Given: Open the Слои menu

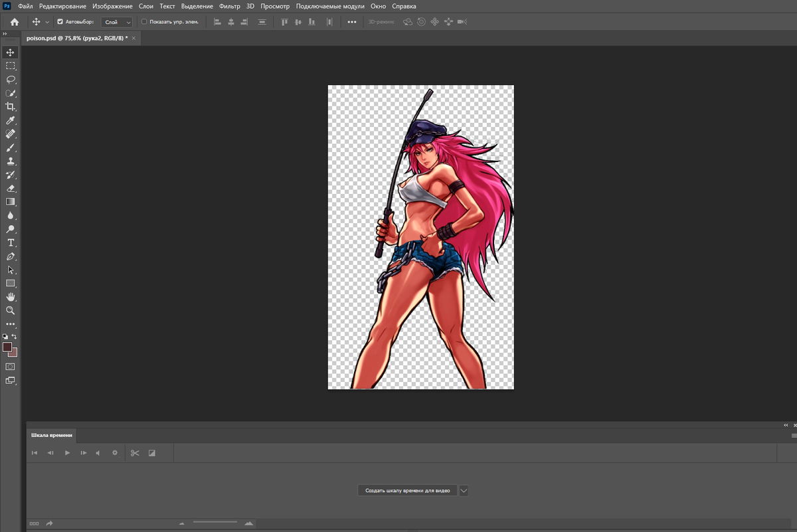Looking at the screenshot, I should point(146,6).
